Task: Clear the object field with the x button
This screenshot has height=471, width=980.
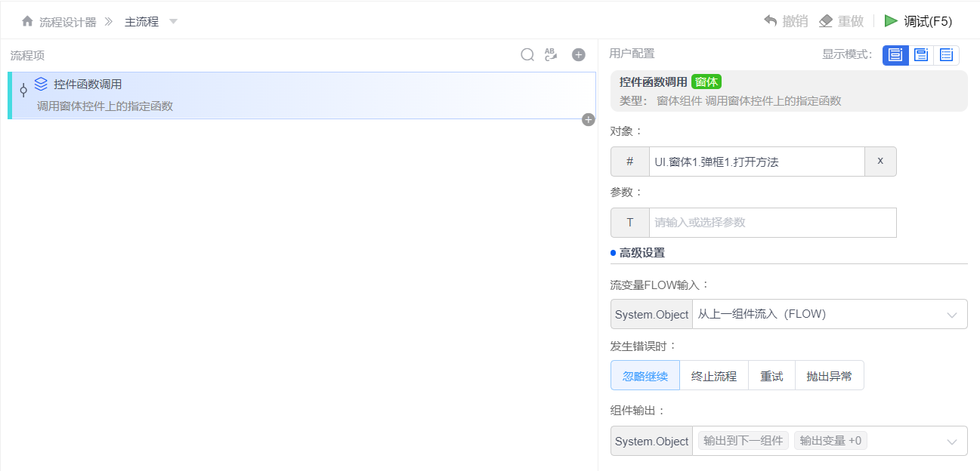Action: point(880,162)
